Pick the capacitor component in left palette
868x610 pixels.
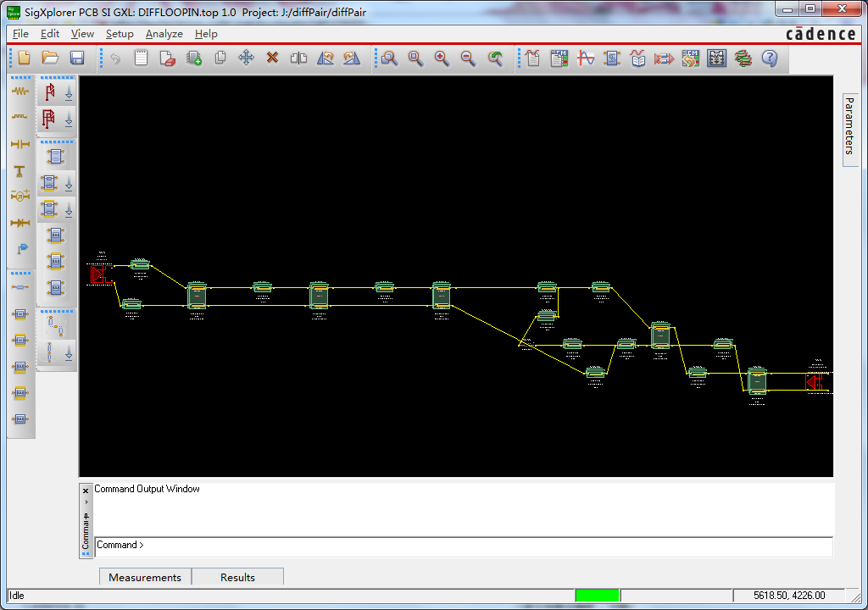[x=20, y=144]
